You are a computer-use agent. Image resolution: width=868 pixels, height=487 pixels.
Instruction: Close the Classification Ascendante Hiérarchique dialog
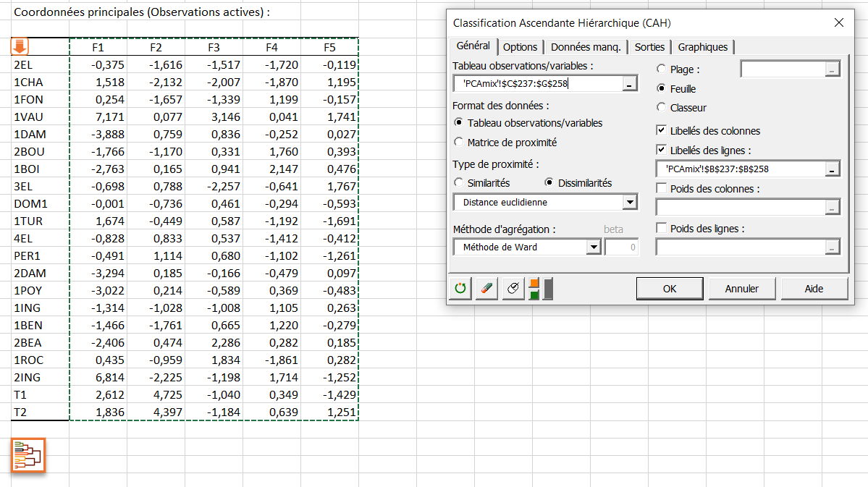(839, 22)
